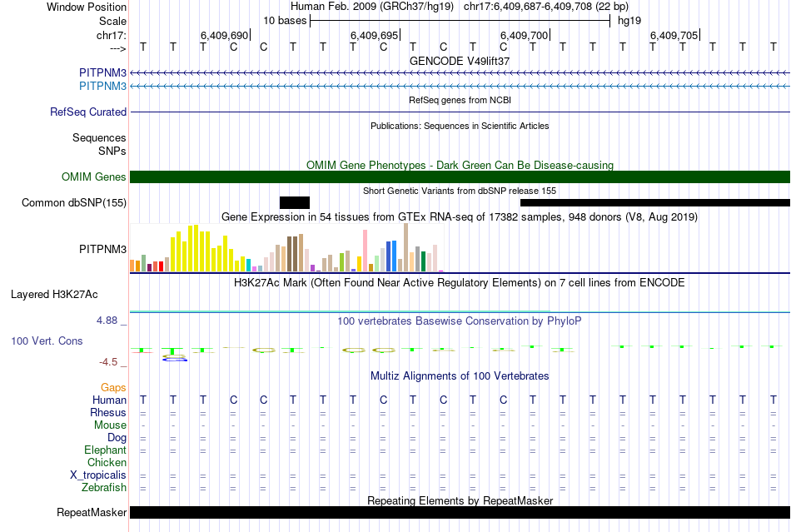This screenshot has height=532, width=791.
Task: Click the -4.5 PhyloP lower scale value
Action: click(108, 361)
